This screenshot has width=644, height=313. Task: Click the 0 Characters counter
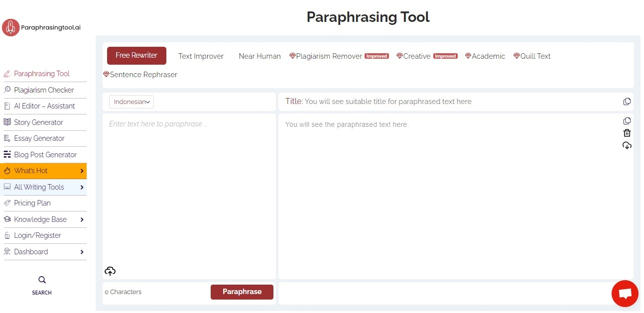pos(123,292)
